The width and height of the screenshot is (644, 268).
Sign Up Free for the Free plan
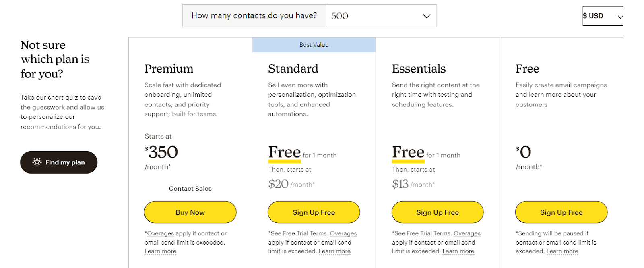(x=561, y=212)
